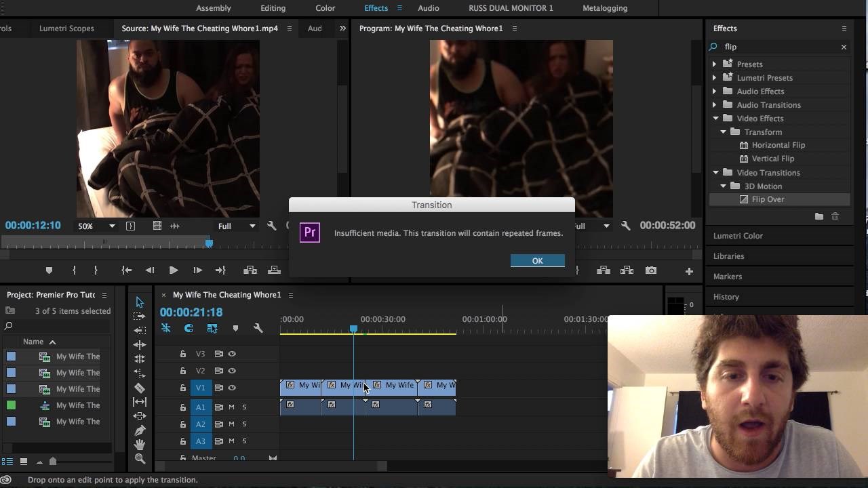
Task: Clear the flip search field with the x
Action: 844,47
